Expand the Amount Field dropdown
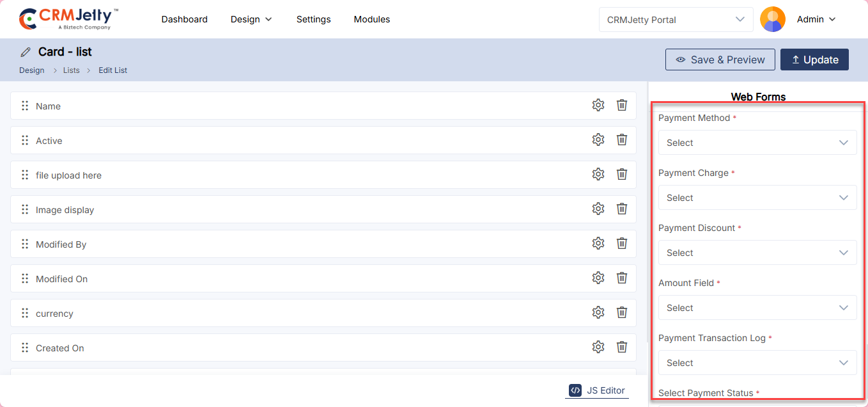The image size is (868, 407). pos(757,308)
